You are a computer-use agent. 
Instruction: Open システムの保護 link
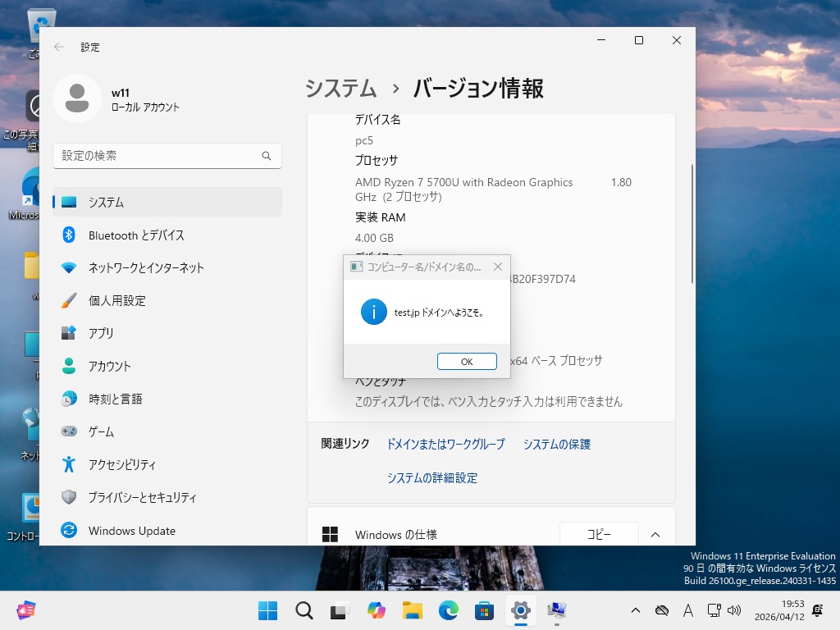[556, 444]
